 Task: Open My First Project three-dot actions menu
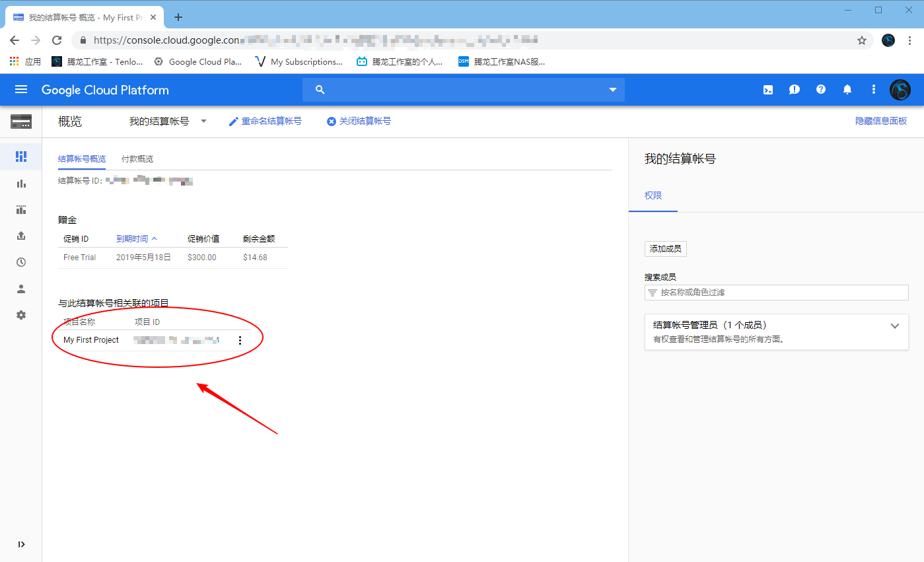click(x=240, y=340)
